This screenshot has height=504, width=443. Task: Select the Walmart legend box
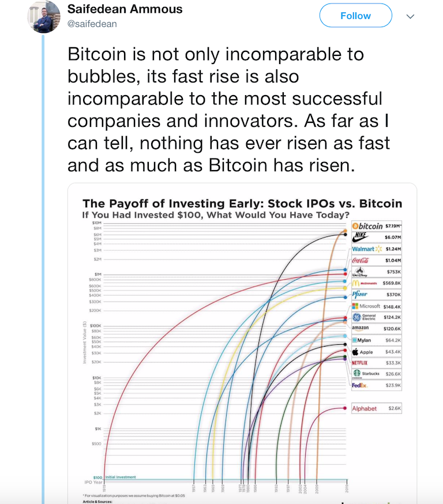(x=377, y=249)
